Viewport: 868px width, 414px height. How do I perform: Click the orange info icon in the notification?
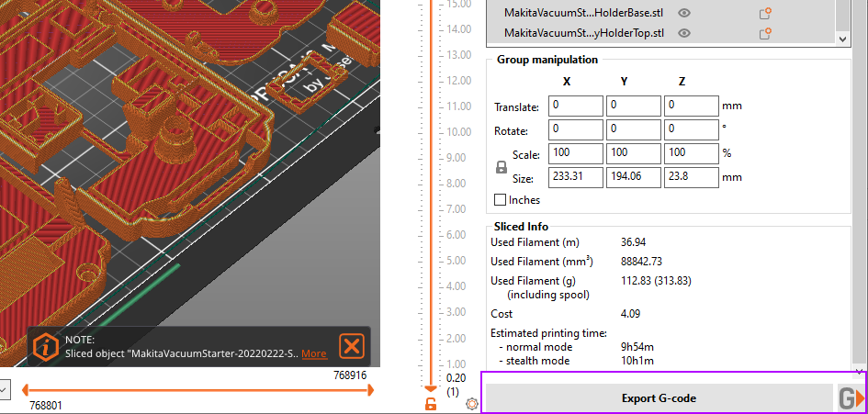pos(46,346)
